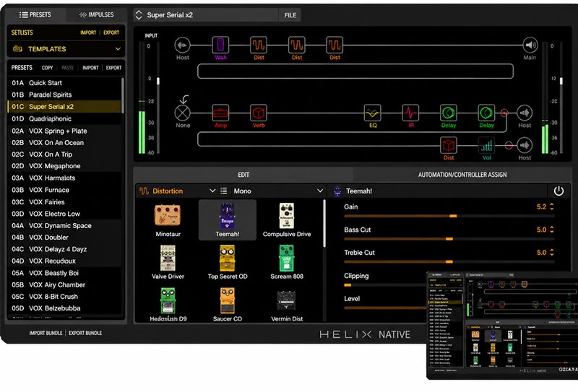Image resolution: width=578 pixels, height=392 pixels.
Task: Click the input level slider handle
Action: (158, 81)
